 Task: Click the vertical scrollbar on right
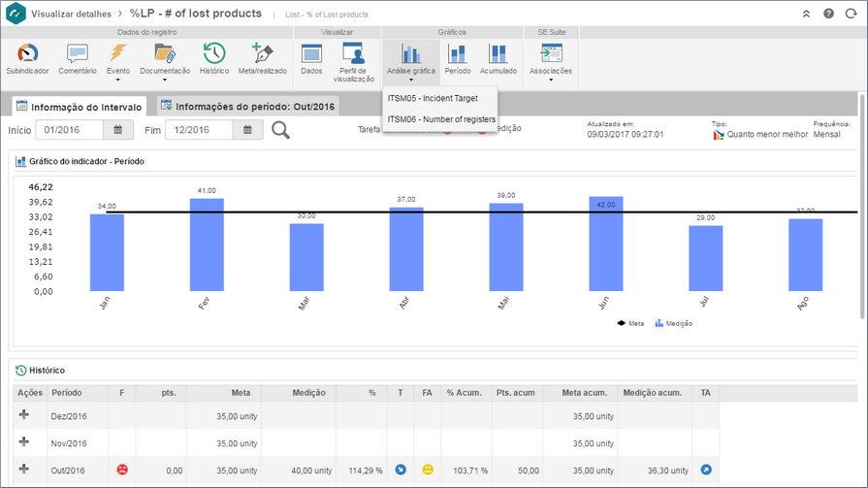[x=862, y=207]
